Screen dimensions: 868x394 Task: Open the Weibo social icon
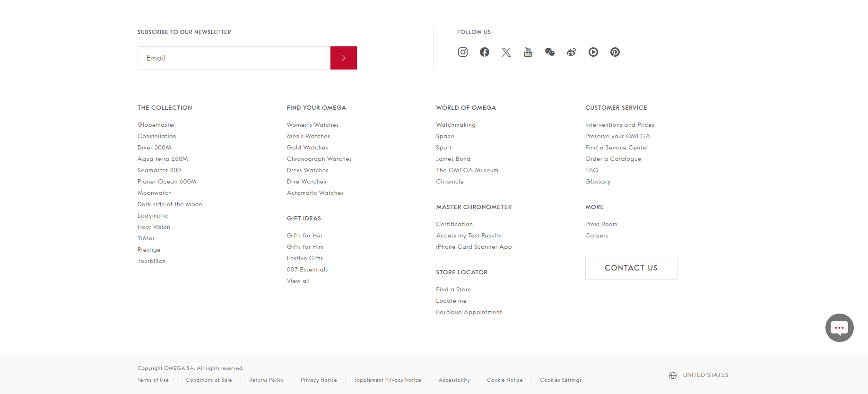(572, 52)
